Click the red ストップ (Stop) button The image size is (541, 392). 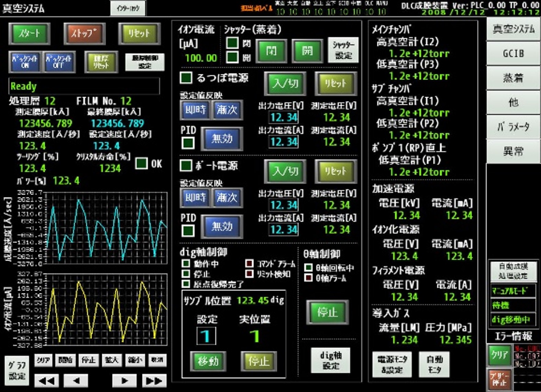pos(84,33)
